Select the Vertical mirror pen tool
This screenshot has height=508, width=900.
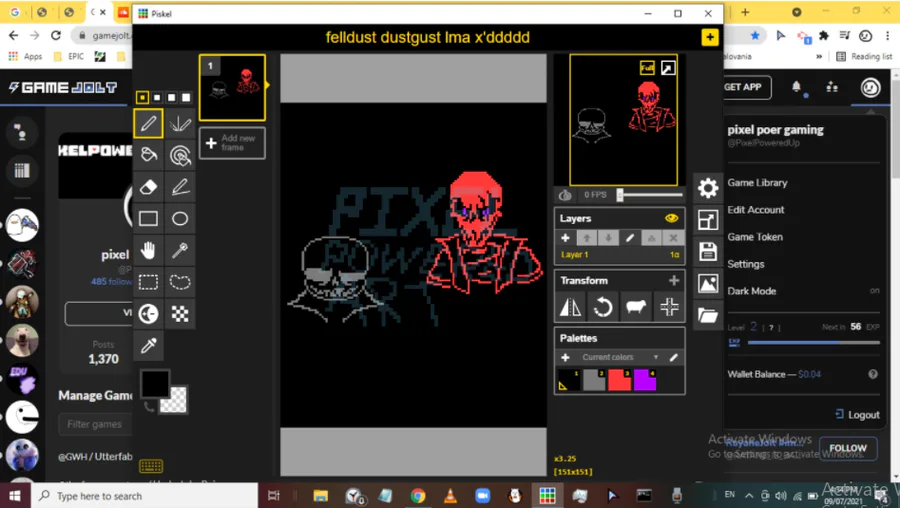[x=180, y=123]
